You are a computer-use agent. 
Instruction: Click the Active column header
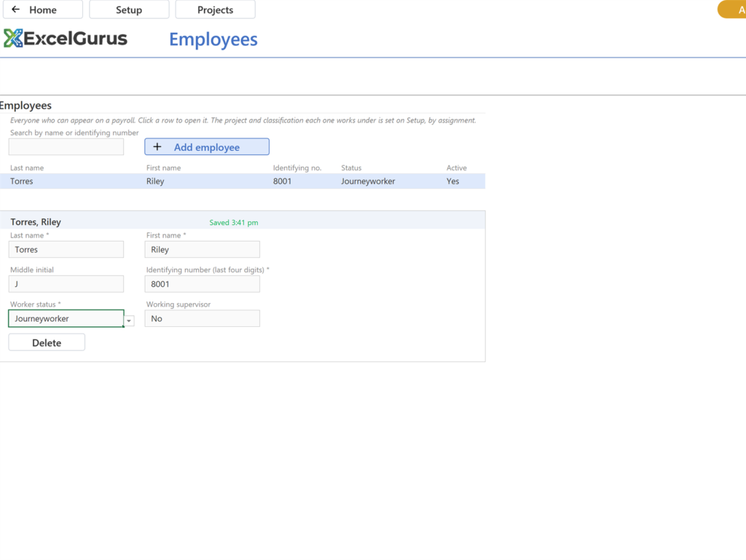point(456,167)
